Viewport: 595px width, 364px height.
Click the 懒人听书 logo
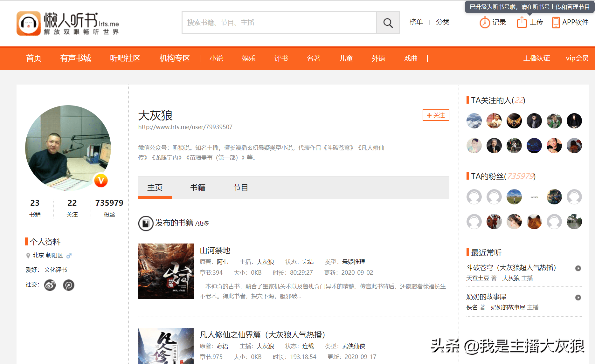68,23
